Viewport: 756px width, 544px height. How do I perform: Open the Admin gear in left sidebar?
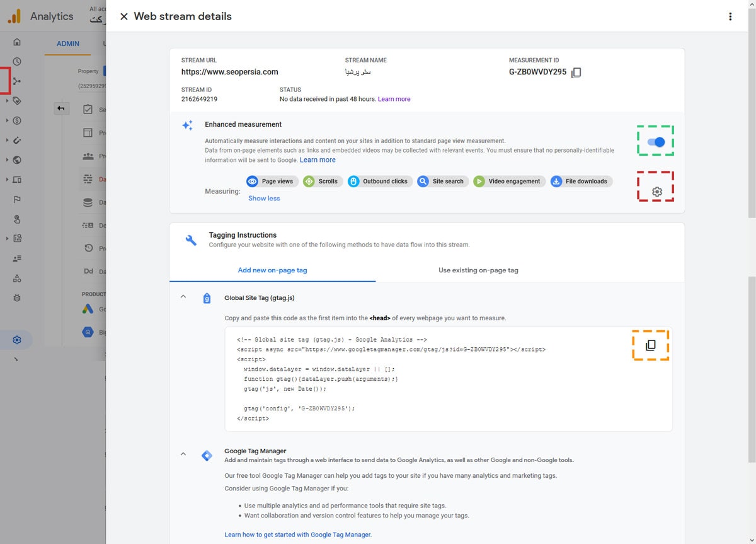point(17,340)
